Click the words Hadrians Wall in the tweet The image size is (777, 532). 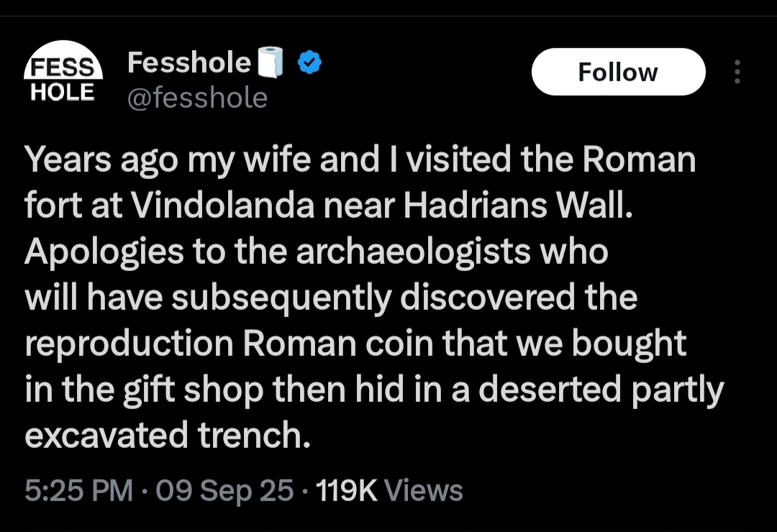tap(518, 205)
